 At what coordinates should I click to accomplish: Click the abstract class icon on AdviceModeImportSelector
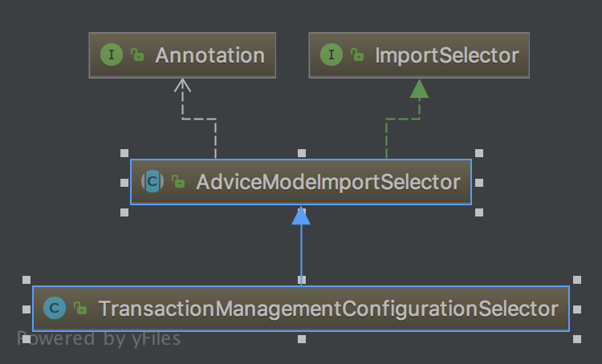(x=153, y=182)
